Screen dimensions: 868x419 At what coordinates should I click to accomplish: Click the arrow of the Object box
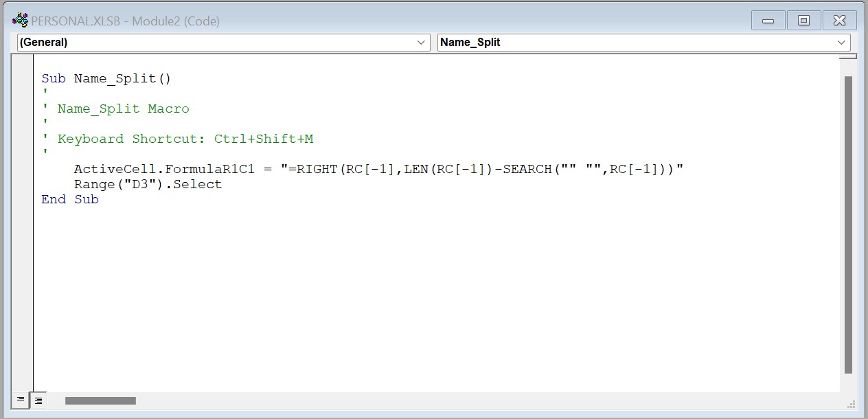[422, 43]
